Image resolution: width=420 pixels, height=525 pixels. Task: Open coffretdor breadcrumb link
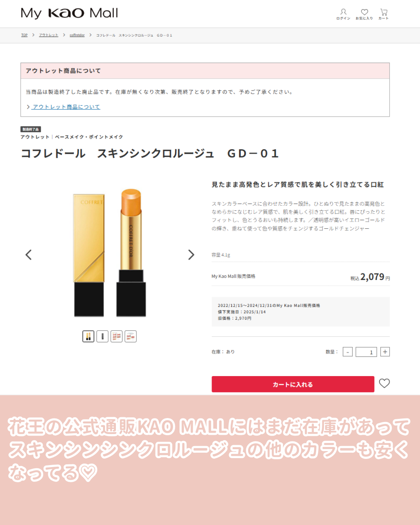tap(77, 35)
